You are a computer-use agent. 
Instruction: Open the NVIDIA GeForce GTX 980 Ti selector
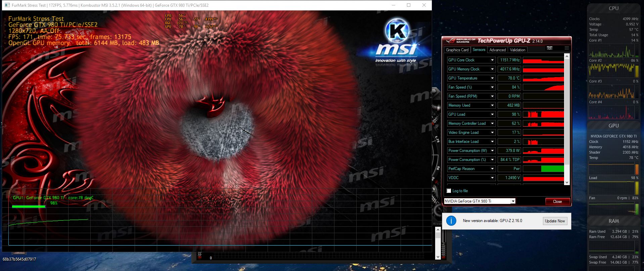[479, 201]
